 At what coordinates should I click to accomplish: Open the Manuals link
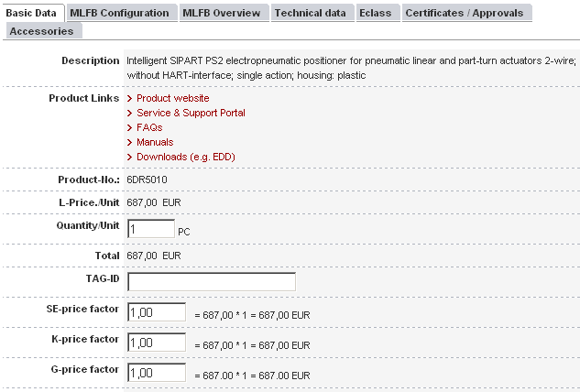[155, 142]
